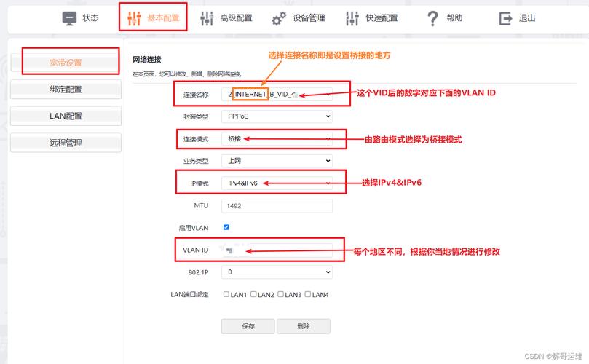Click the VLAN ID input field
Image resolution: width=589 pixels, height=364 pixels.
click(277, 250)
